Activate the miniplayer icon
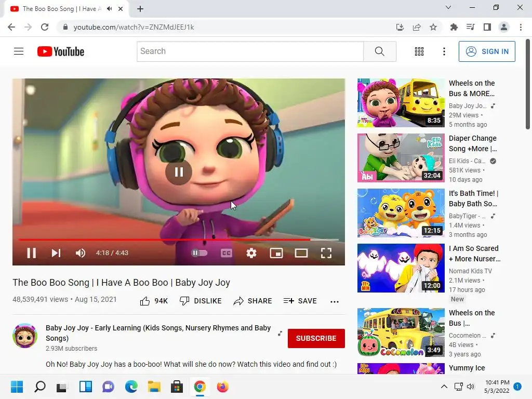Image resolution: width=532 pixels, height=399 pixels. (276, 253)
